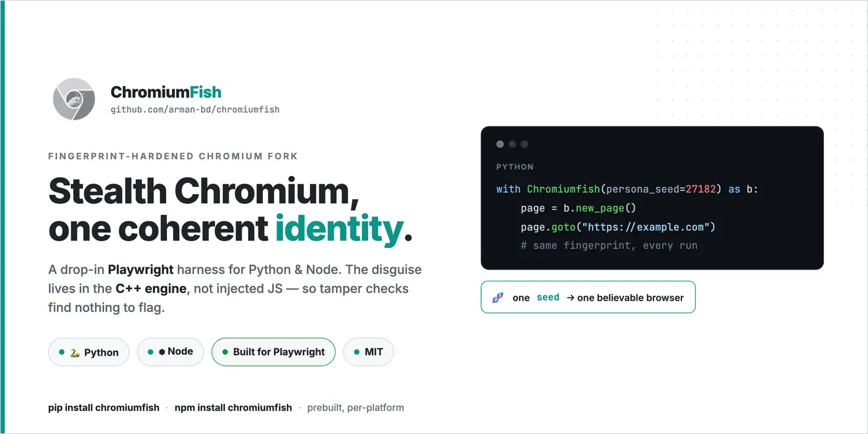Click the DNA icon in seed callout
The width and height of the screenshot is (868, 434).
[498, 298]
